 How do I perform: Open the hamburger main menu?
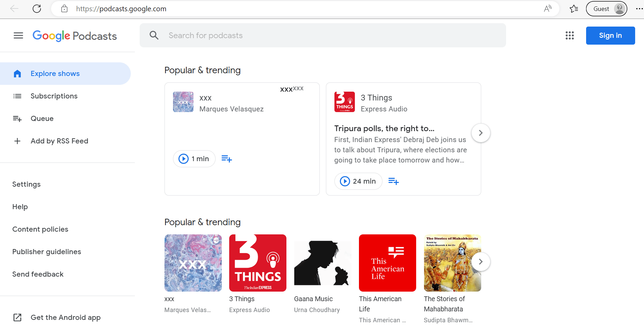click(x=18, y=35)
